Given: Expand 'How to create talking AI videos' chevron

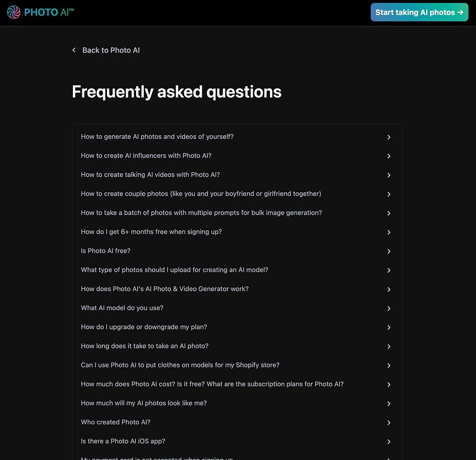Looking at the screenshot, I should (x=389, y=175).
